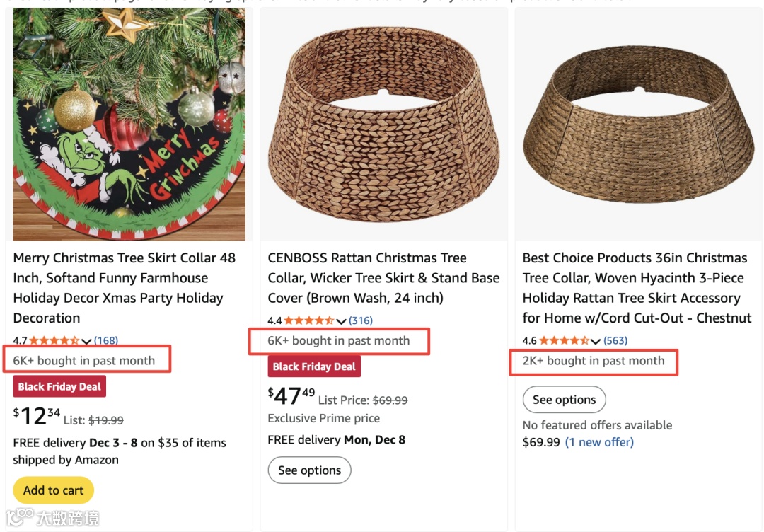Open the Grinch tree skirt product image
The height and width of the screenshot is (532, 764).
click(x=129, y=124)
